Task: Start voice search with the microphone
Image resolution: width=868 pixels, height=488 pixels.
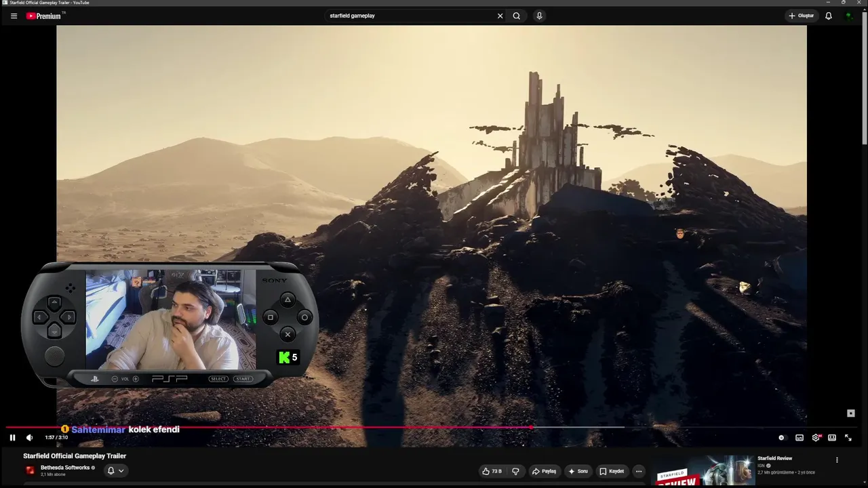Action: (x=539, y=16)
